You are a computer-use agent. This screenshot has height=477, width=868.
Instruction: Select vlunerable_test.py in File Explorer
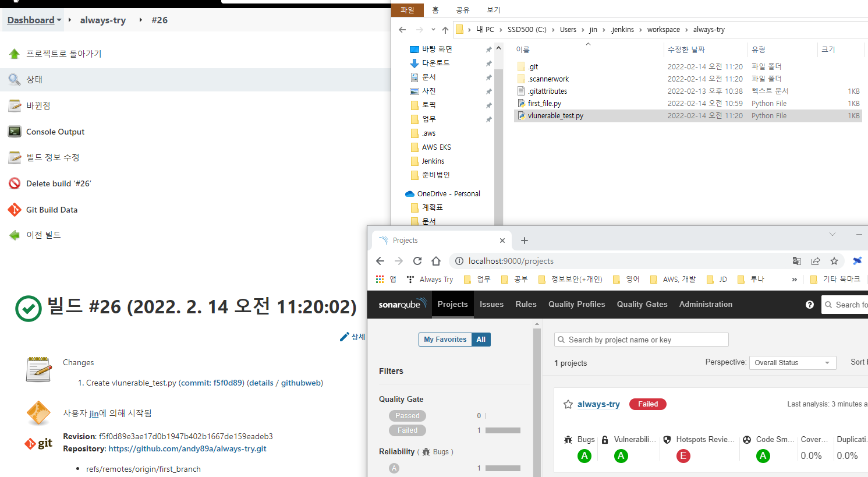point(555,116)
